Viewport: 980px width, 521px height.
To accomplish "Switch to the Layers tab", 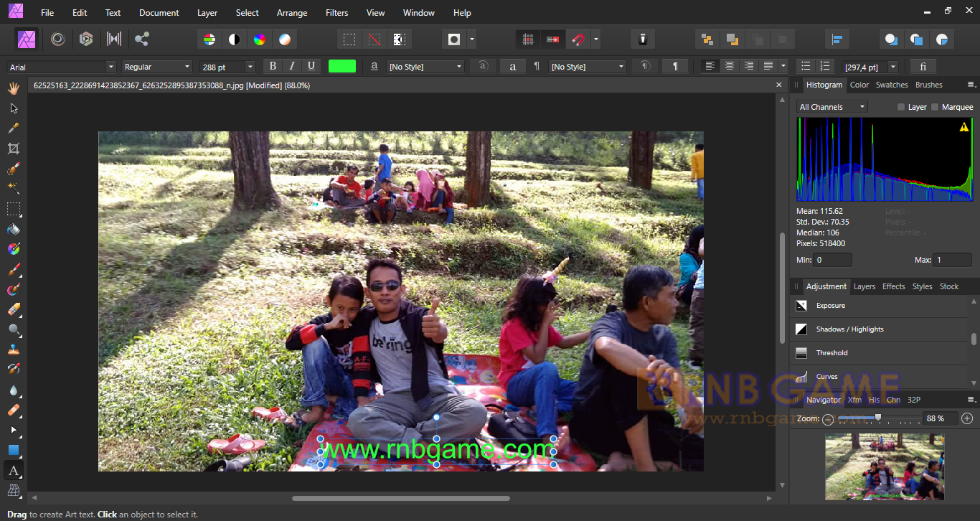I will coord(864,286).
